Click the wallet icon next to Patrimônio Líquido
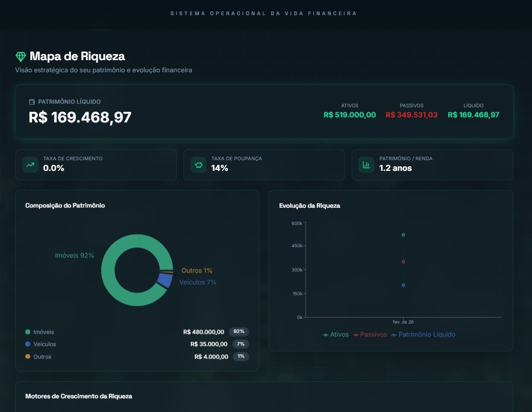This screenshot has width=532, height=412. click(x=32, y=102)
